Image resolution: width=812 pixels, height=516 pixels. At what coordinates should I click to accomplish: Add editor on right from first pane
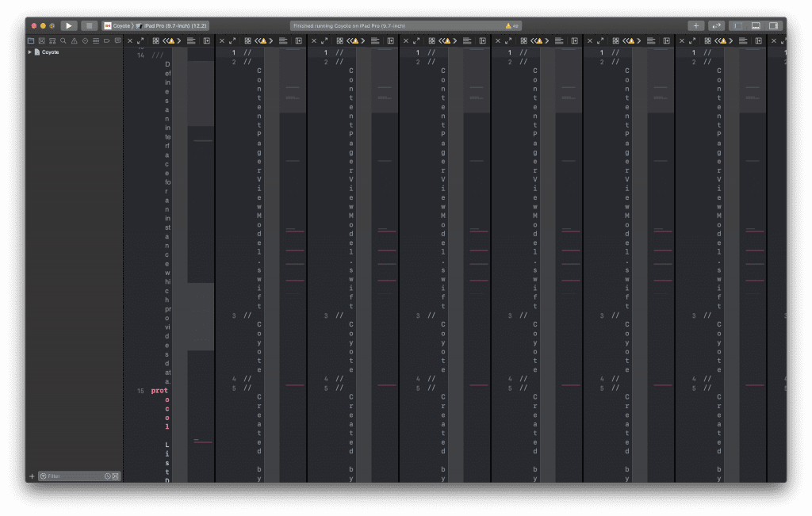pyautogui.click(x=207, y=41)
